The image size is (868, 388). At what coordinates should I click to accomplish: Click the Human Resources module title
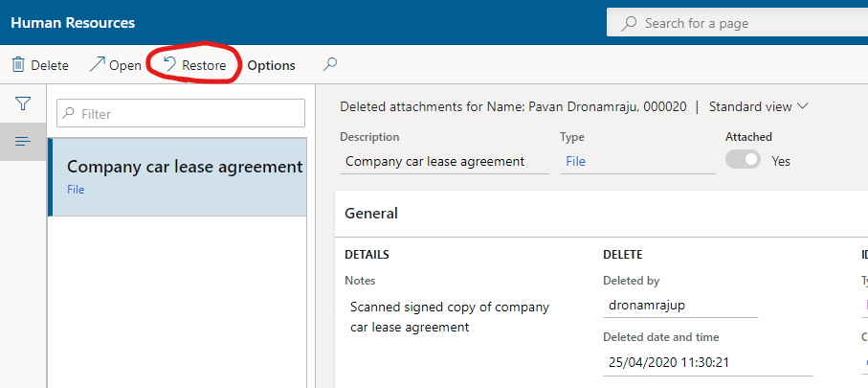pyautogui.click(x=73, y=22)
